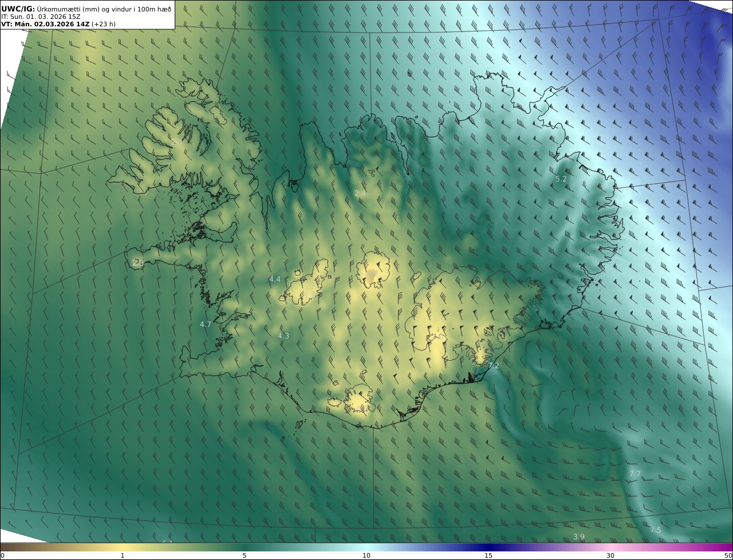The width and height of the screenshot is (733, 560).
Task: Click the map value label '4.7'
Action: (206, 324)
